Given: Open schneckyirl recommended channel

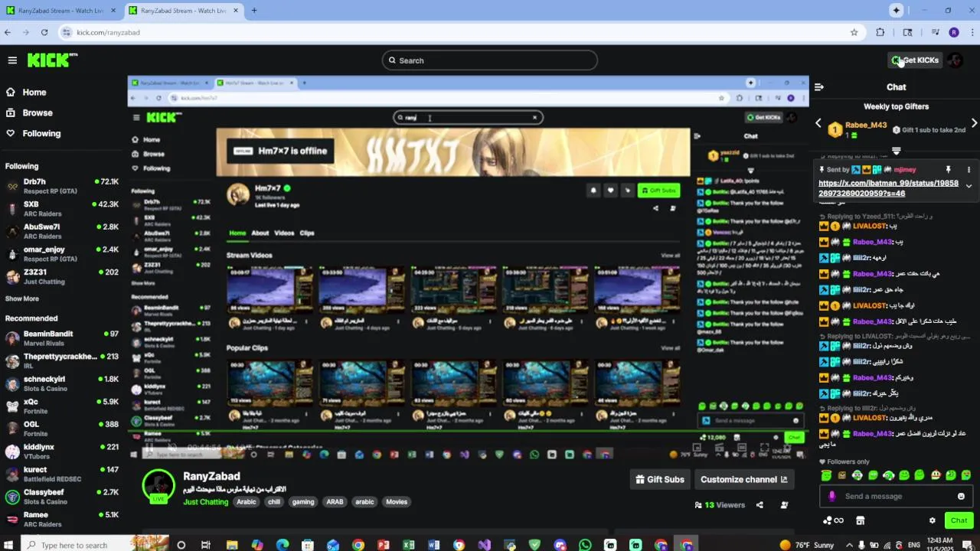Looking at the screenshot, I should pyautogui.click(x=61, y=383).
